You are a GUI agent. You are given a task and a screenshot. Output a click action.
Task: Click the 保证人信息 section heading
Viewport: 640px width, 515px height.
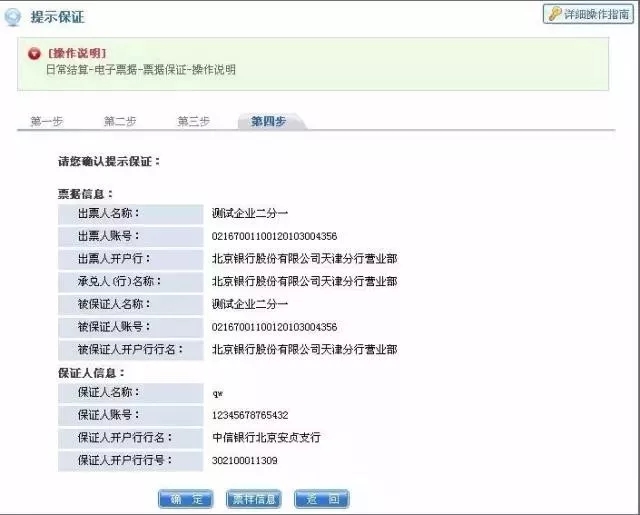[91, 373]
